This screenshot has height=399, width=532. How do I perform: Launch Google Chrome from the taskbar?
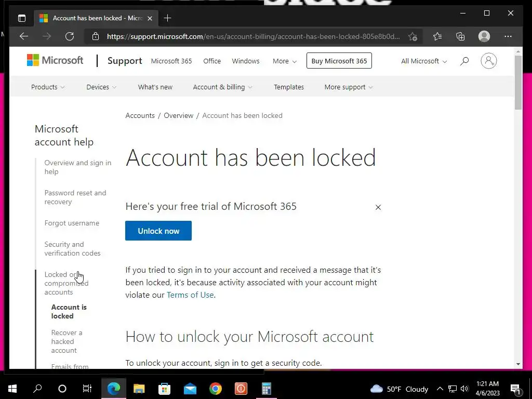[x=216, y=389]
